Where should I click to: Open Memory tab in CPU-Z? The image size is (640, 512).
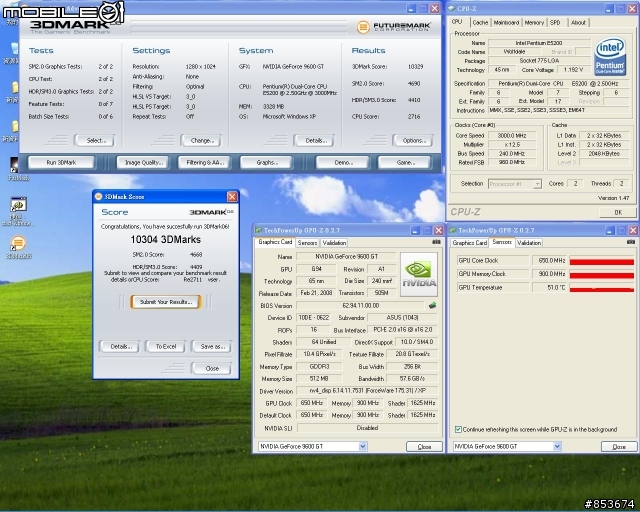tap(534, 23)
